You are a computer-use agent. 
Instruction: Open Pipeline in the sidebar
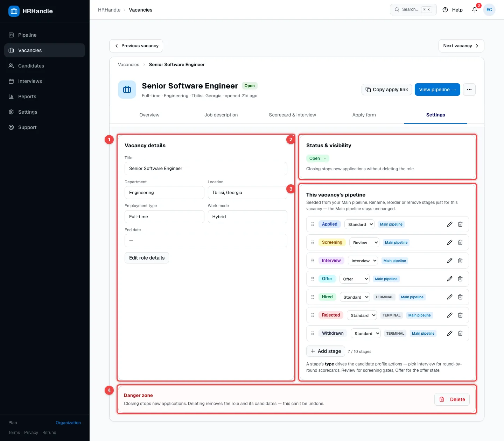[44, 35]
